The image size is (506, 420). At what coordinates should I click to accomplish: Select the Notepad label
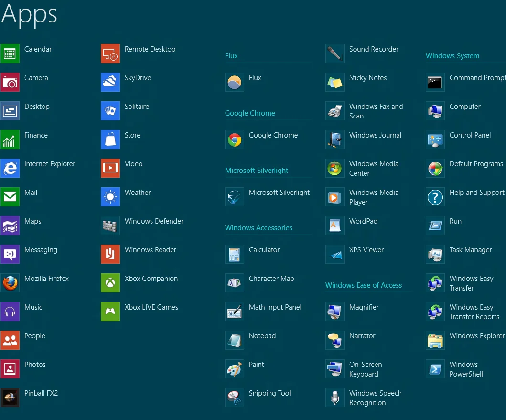[262, 336]
